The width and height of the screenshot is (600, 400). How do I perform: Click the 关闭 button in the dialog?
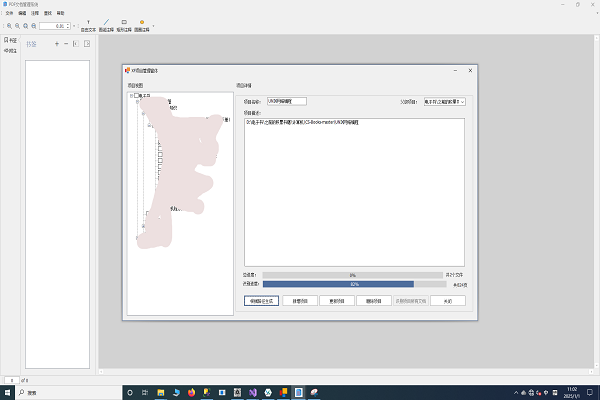click(448, 301)
